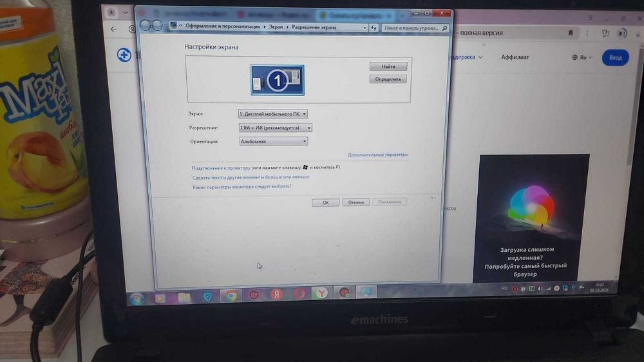Click the Отмена button

(x=356, y=202)
